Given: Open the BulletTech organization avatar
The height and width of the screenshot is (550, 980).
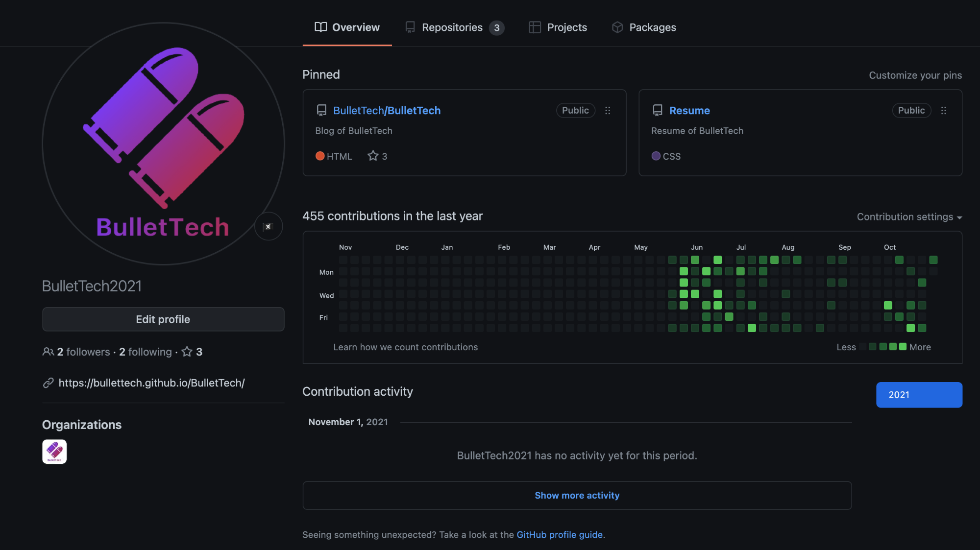Looking at the screenshot, I should [54, 452].
